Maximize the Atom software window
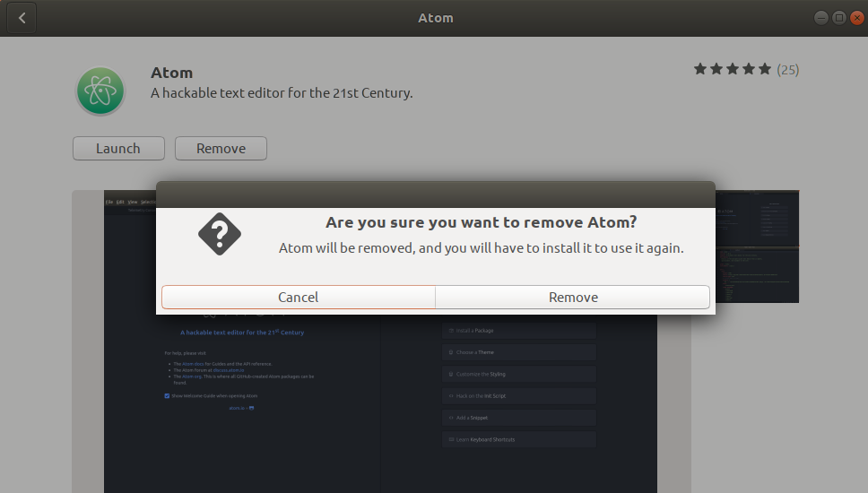868x493 pixels. pos(838,18)
